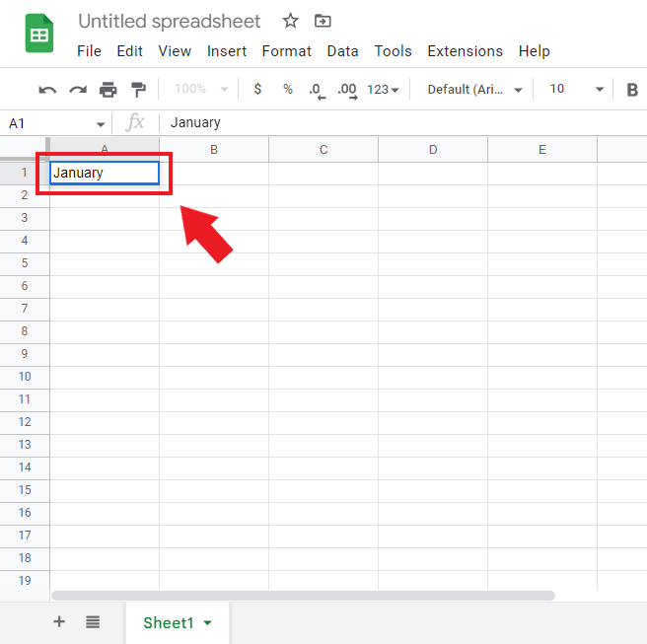The height and width of the screenshot is (644, 647).
Task: Click the horizontal scrollbar
Action: coord(303,596)
